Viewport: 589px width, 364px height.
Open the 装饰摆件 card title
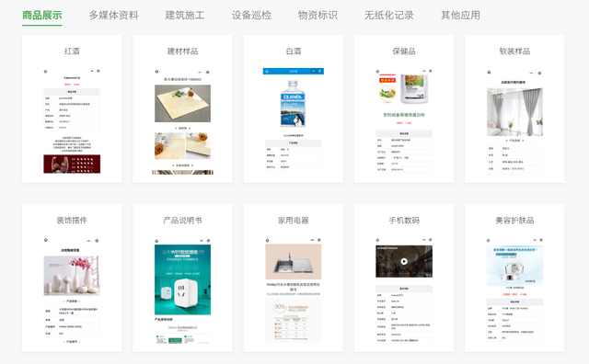(x=72, y=221)
